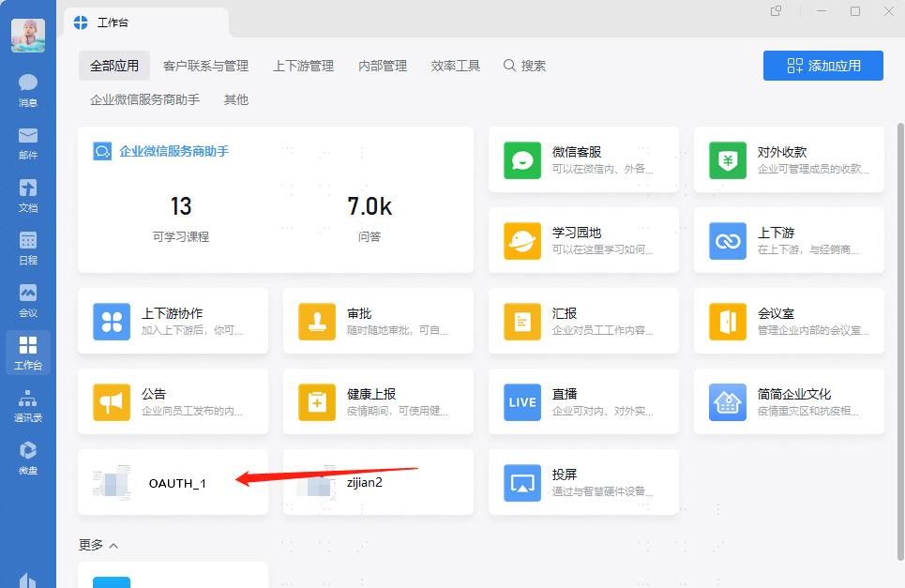905x588 pixels.
Task: Click the 7.0k 问答 statistic
Action: pos(370,219)
